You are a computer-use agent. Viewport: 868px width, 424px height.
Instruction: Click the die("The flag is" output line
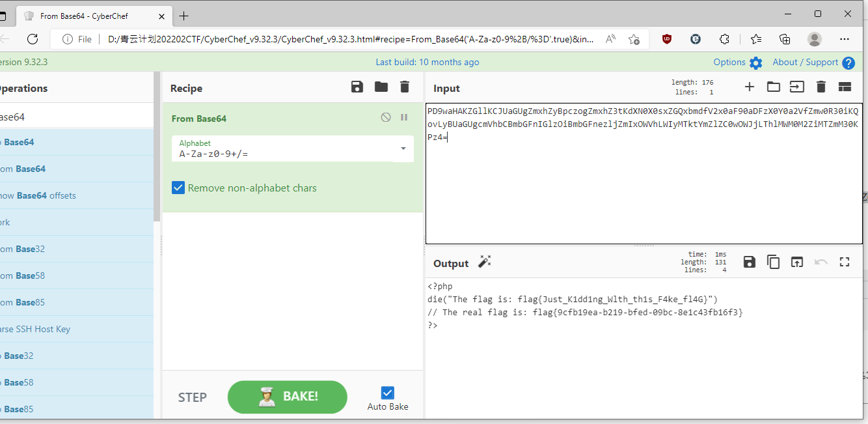pyautogui.click(x=573, y=299)
